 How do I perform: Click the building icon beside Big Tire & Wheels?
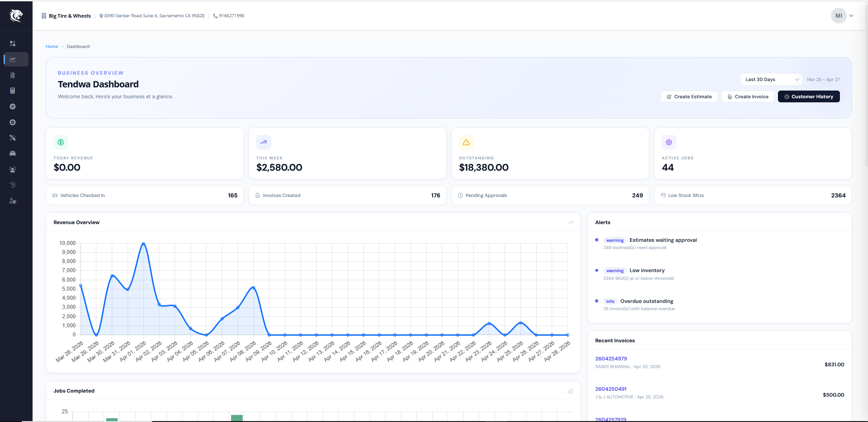44,16
